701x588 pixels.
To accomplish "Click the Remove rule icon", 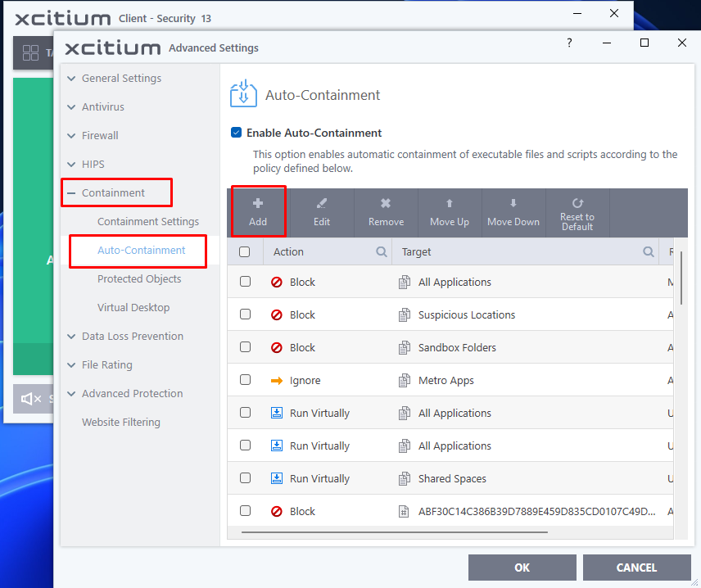I will tap(386, 204).
